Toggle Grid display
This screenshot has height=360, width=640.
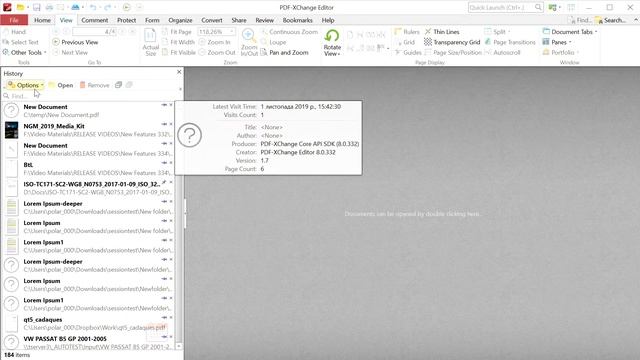coord(405,42)
